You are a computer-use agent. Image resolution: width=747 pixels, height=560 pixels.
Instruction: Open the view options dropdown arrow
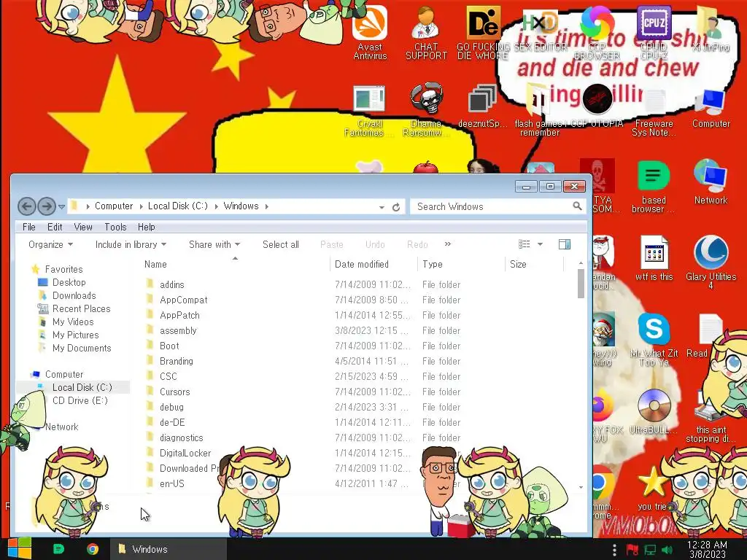541,244
